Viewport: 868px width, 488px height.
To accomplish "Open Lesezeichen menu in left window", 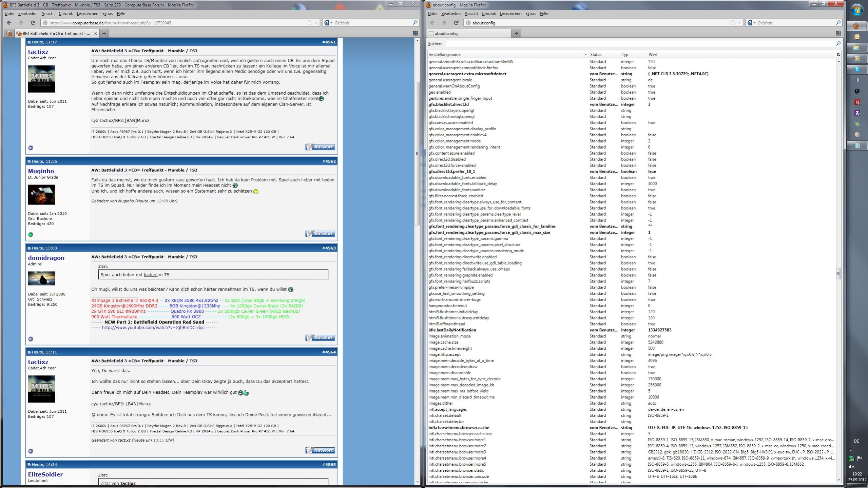I will click(87, 14).
